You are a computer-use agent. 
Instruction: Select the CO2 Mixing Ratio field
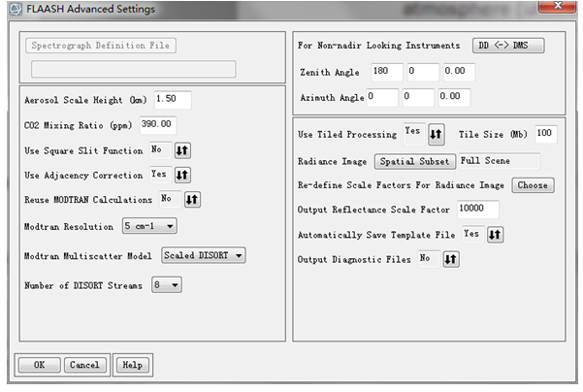pos(158,125)
